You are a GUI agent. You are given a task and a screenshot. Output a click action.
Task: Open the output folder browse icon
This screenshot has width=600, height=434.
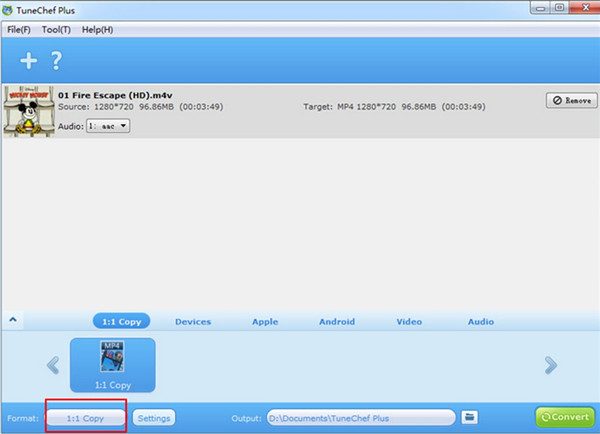470,417
